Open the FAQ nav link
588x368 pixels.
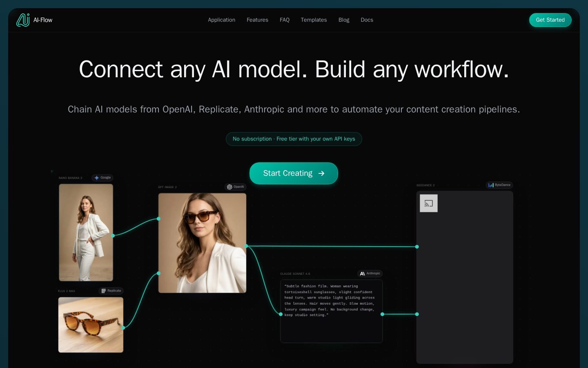coord(285,20)
